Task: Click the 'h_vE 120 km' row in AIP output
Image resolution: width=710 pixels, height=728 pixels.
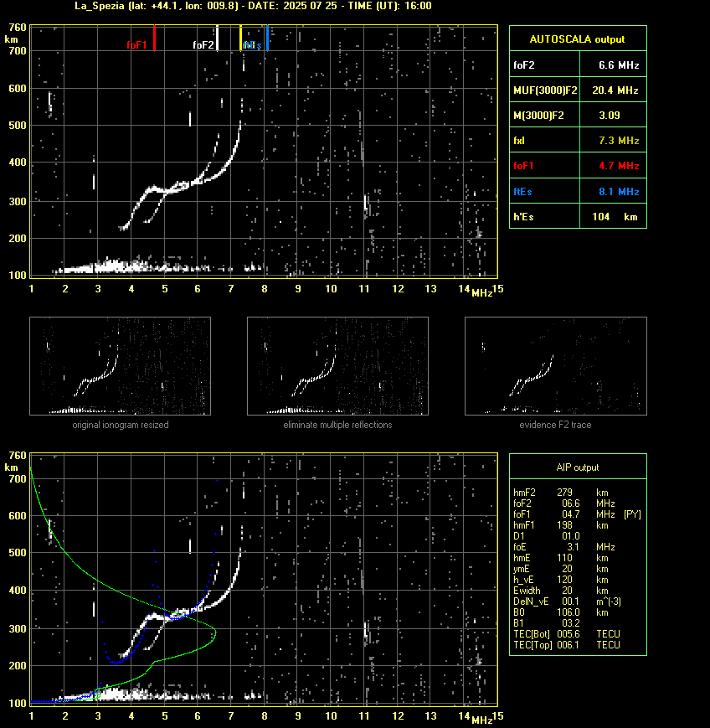Action: tap(561, 580)
